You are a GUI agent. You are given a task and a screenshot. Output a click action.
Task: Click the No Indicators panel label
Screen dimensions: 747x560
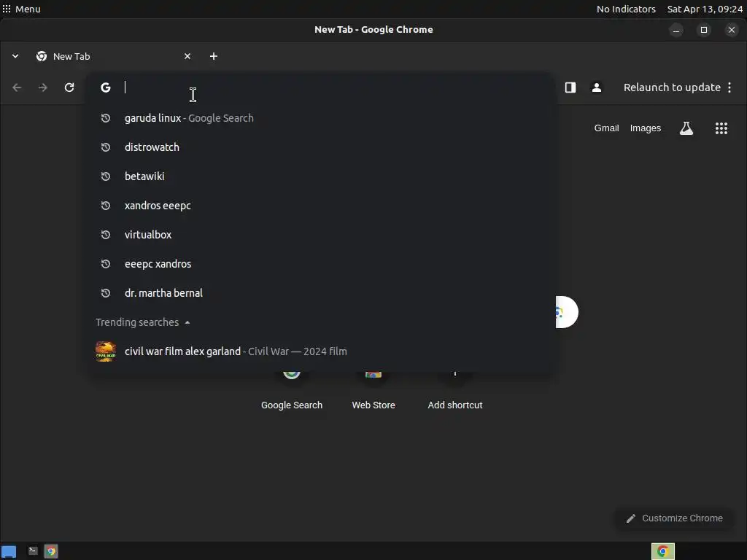626,9
